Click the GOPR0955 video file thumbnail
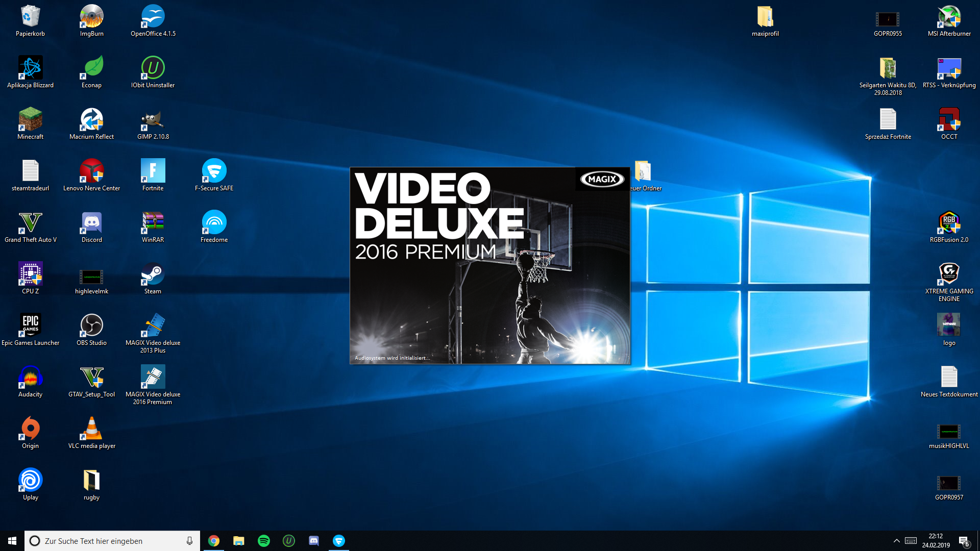This screenshot has width=980, height=551. pyautogui.click(x=888, y=19)
